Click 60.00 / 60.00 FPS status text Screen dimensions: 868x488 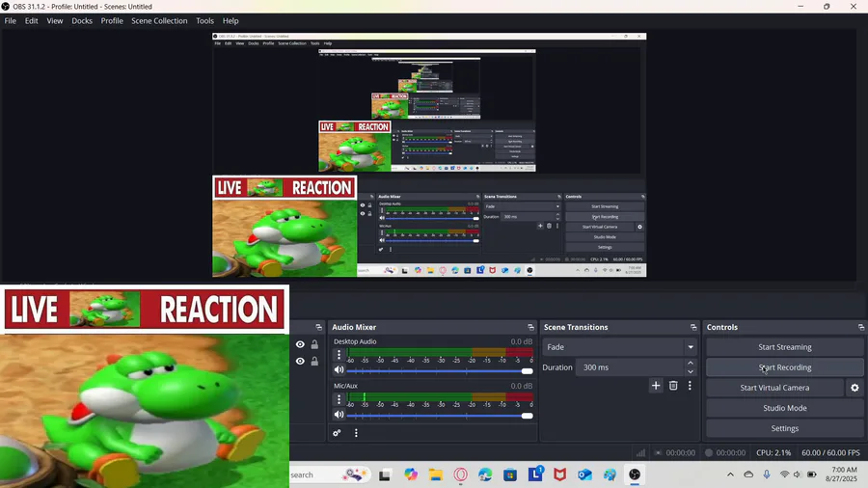click(x=830, y=452)
